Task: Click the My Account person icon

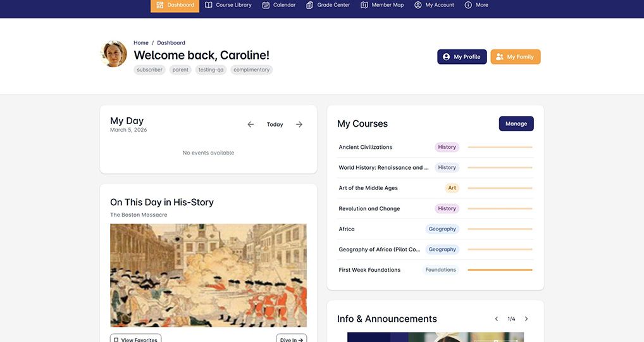Action: click(x=418, y=5)
